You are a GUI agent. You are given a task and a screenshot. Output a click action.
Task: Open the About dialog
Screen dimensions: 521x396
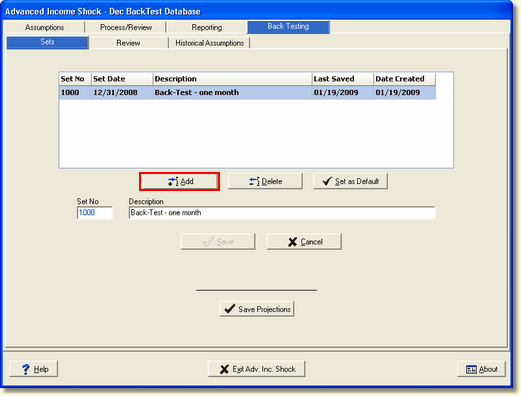(481, 369)
